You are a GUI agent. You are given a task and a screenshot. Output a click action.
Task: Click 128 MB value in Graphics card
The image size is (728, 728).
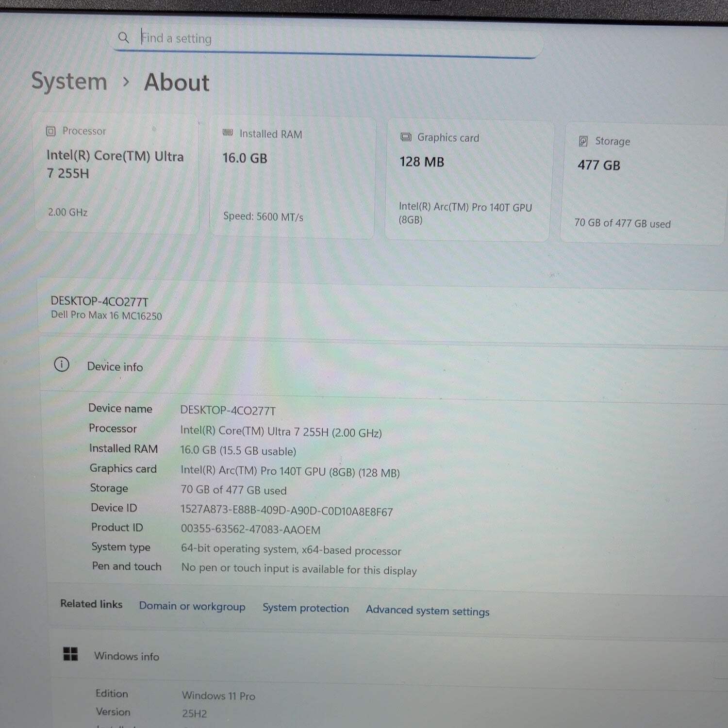pyautogui.click(x=422, y=162)
